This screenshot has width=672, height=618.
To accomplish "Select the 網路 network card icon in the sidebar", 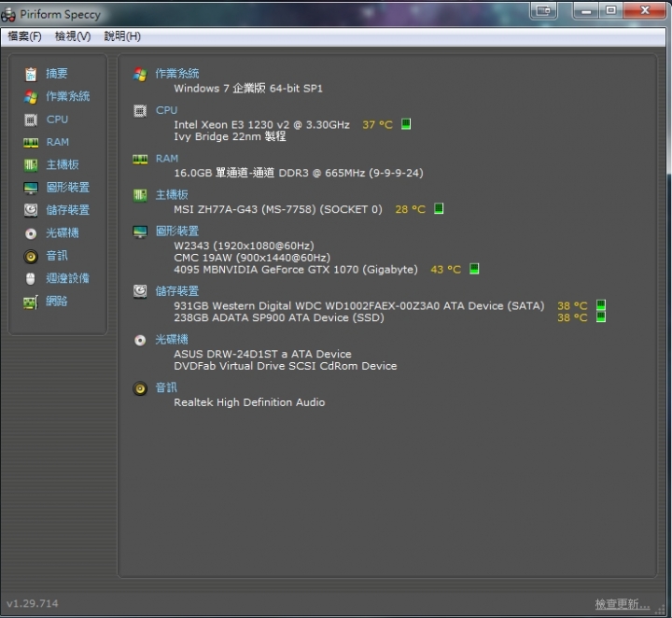I will click(x=31, y=302).
